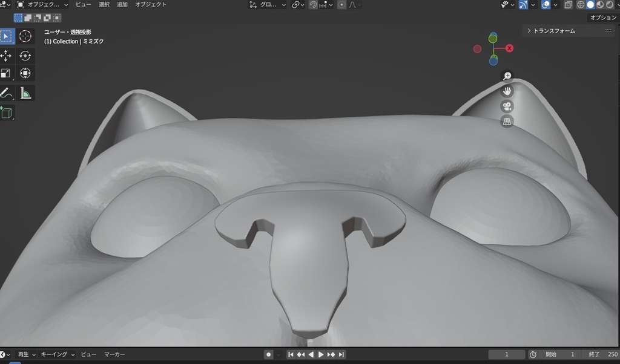Set selection mode to subtract
The height and width of the screenshot is (364, 620).
click(38, 18)
